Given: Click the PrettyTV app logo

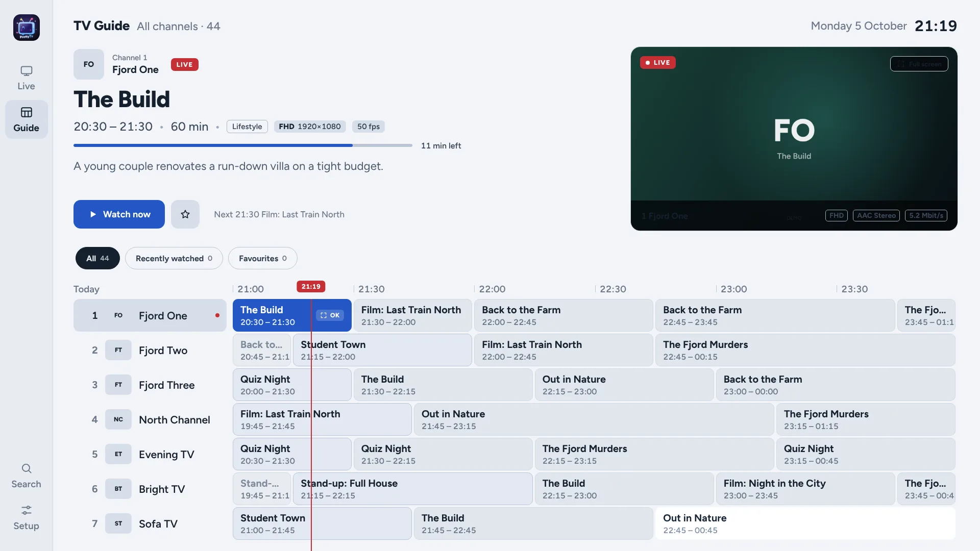Looking at the screenshot, I should click(x=26, y=28).
